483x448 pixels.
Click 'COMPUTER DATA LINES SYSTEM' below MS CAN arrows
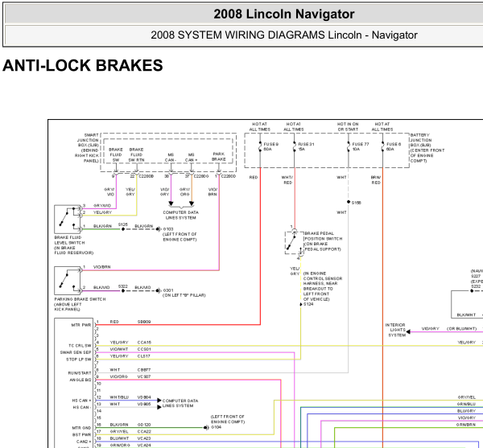click(181, 215)
